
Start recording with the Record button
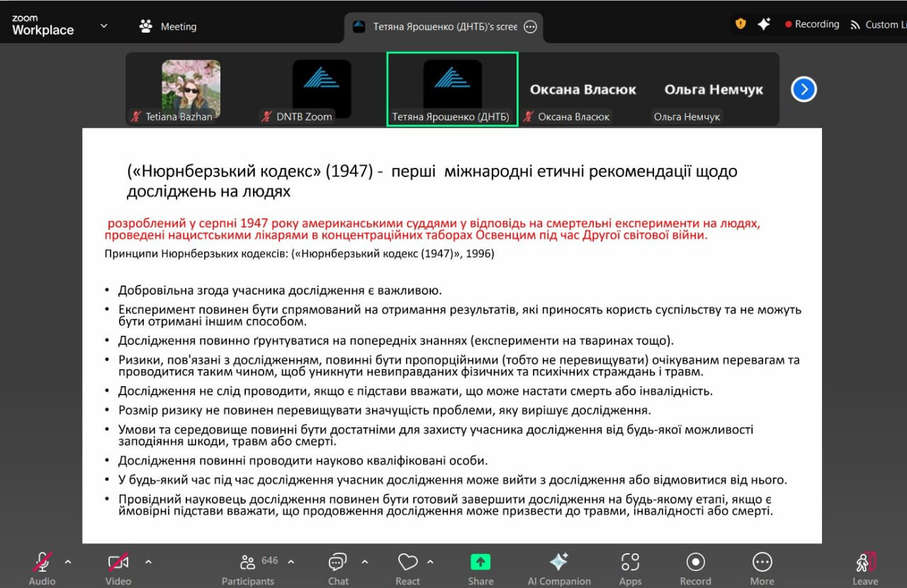(696, 569)
